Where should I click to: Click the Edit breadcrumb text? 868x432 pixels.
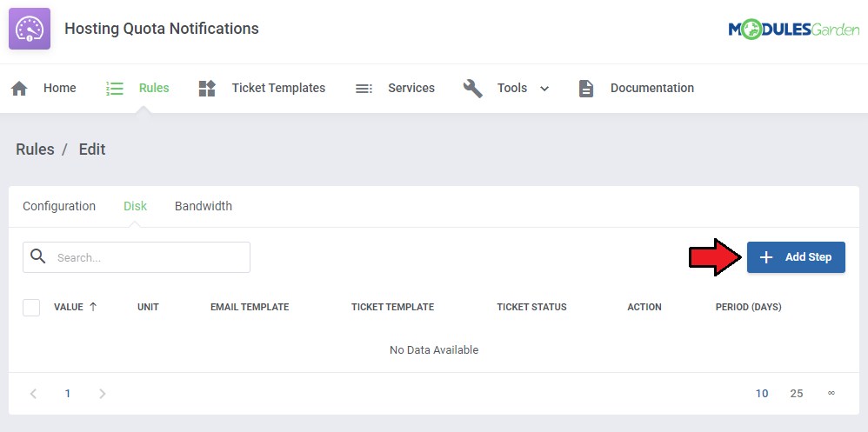(92, 150)
